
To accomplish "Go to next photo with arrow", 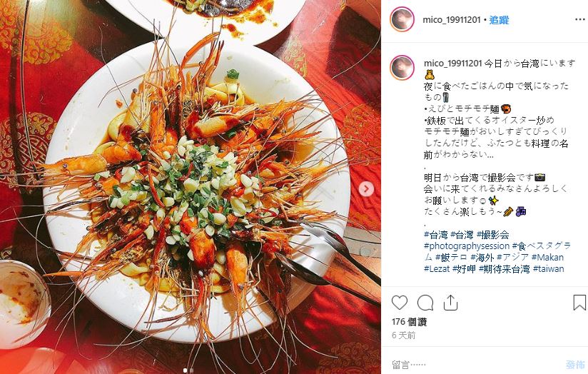I will 366,188.
